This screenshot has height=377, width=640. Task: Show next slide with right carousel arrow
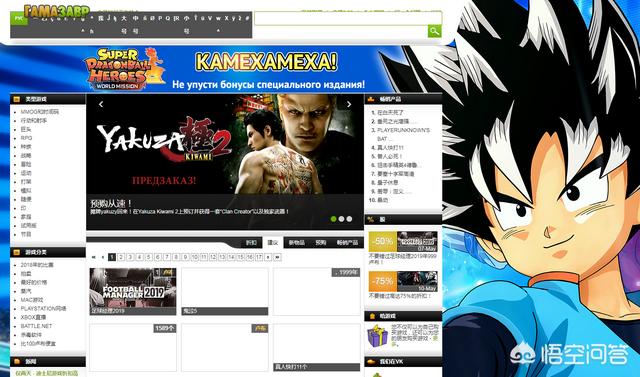coord(349,104)
